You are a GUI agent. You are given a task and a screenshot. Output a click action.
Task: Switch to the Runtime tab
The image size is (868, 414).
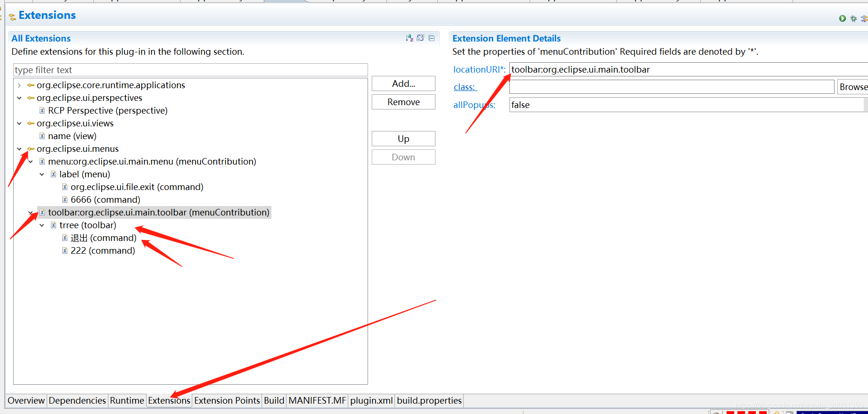pyautogui.click(x=127, y=400)
